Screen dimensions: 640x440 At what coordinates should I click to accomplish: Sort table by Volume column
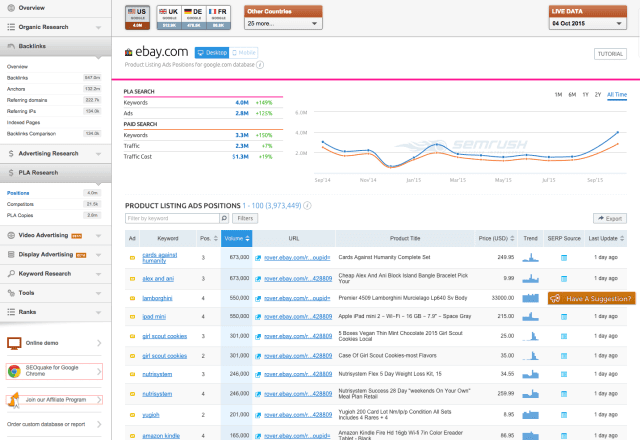(x=237, y=238)
